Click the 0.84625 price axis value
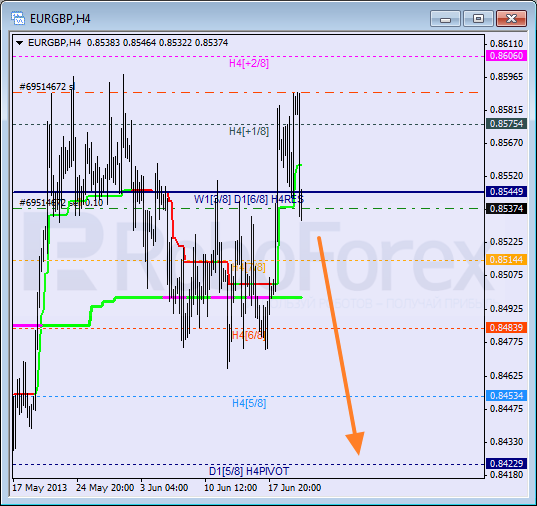Image resolution: width=537 pixels, height=506 pixels. tap(507, 376)
